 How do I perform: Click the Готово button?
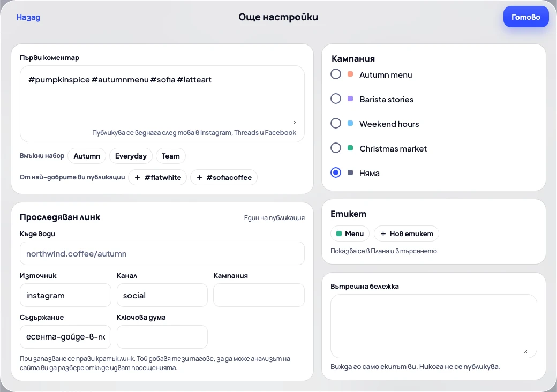click(x=526, y=17)
